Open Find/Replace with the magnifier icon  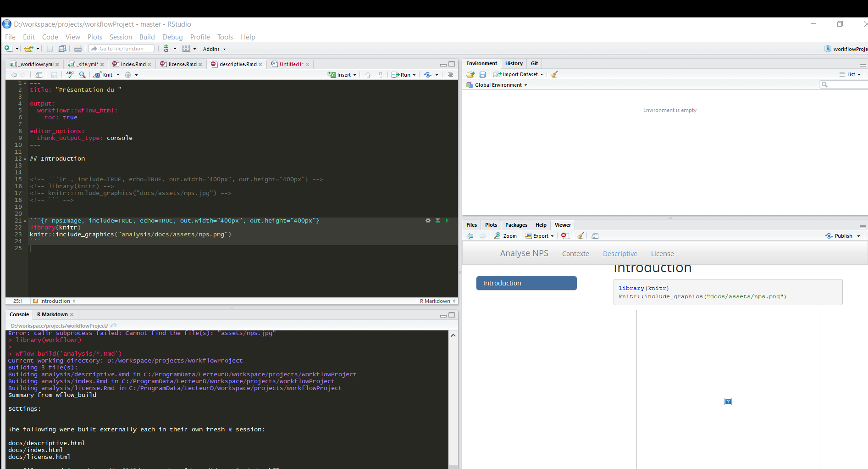point(82,75)
